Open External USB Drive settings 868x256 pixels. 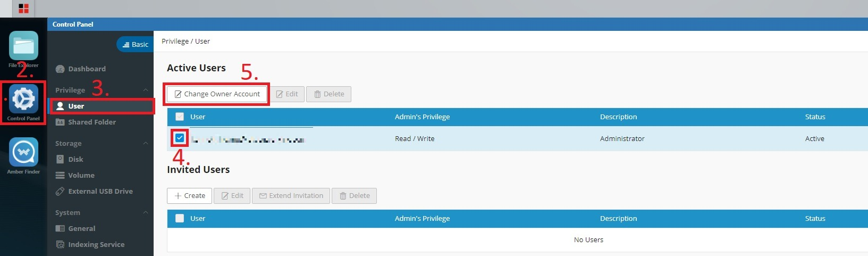click(94, 191)
